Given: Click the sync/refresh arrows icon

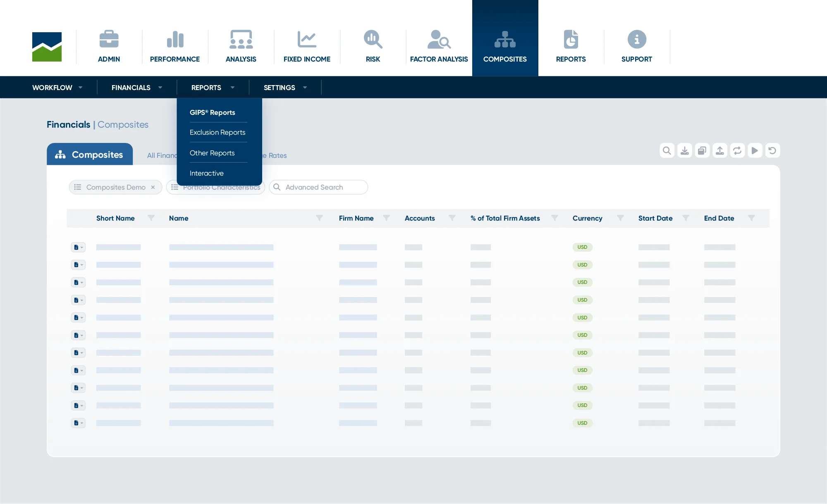Looking at the screenshot, I should click(737, 151).
